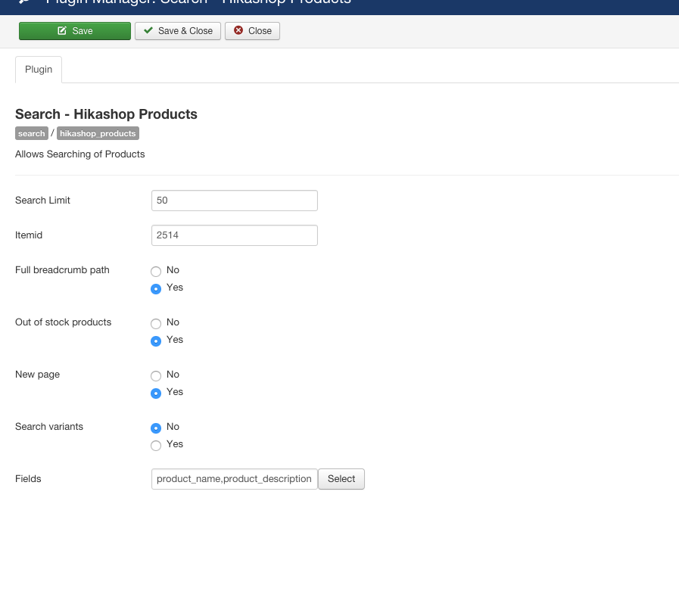Select Yes for Out of stock products
Image resolution: width=679 pixels, height=616 pixels.
coord(156,341)
